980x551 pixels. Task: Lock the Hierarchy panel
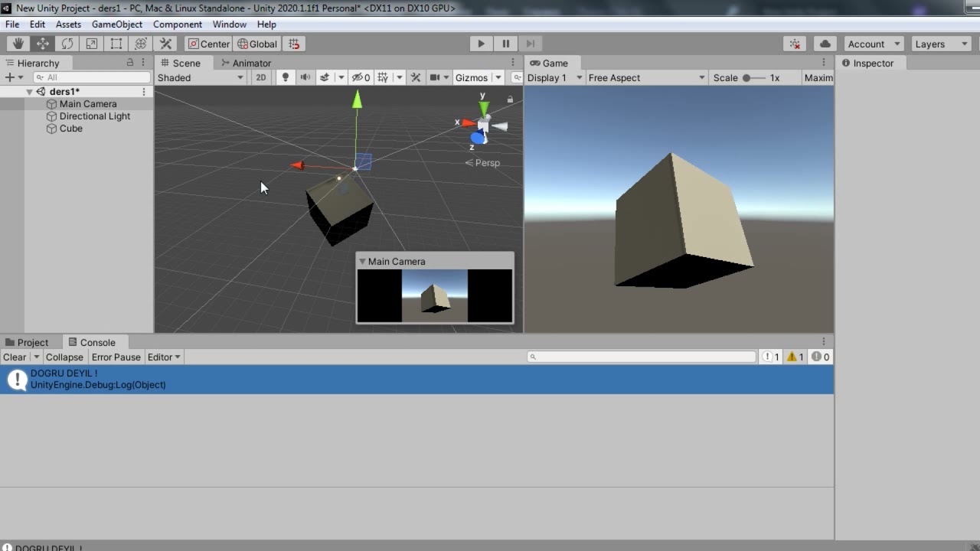tap(130, 63)
